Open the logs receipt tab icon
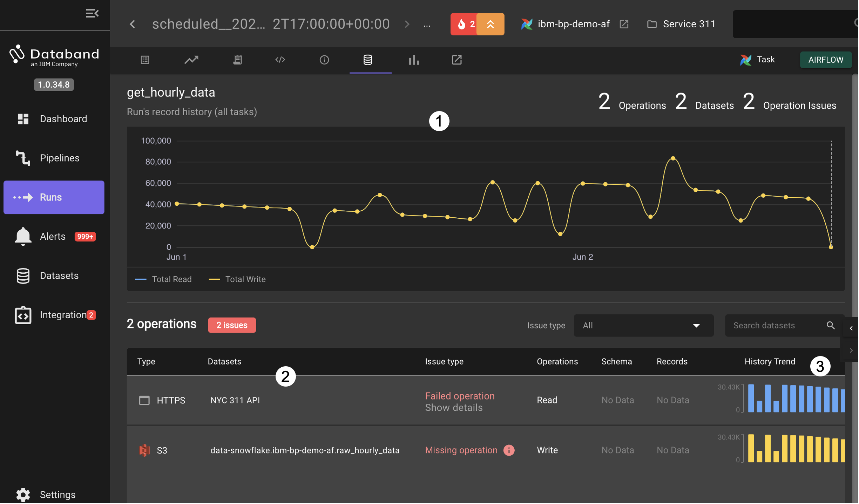The width and height of the screenshot is (859, 504). pyautogui.click(x=237, y=60)
